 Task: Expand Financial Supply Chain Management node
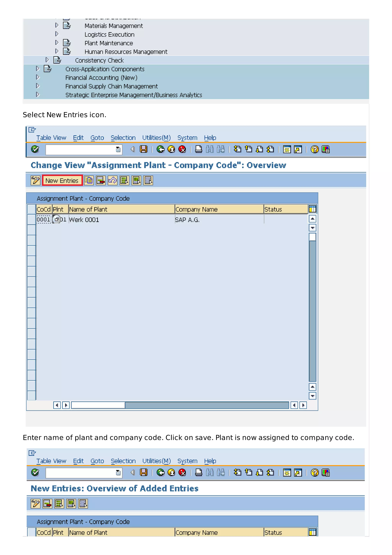pyautogui.click(x=38, y=86)
